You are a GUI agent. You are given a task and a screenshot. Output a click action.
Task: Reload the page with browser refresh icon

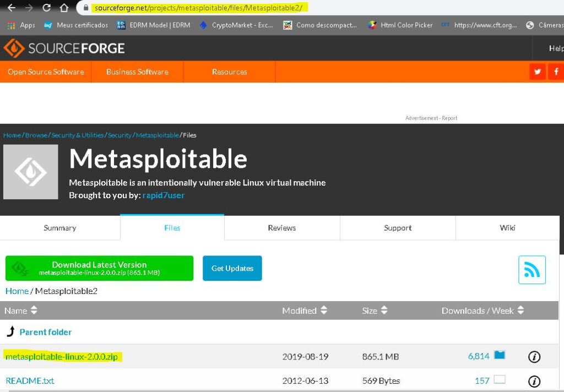(x=46, y=8)
